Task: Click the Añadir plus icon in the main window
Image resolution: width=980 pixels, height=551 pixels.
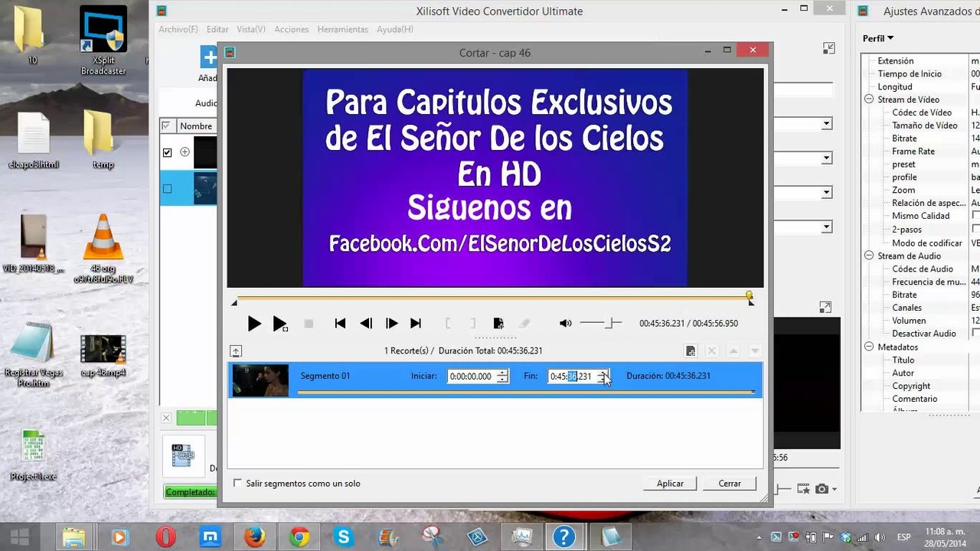Action: (x=209, y=57)
